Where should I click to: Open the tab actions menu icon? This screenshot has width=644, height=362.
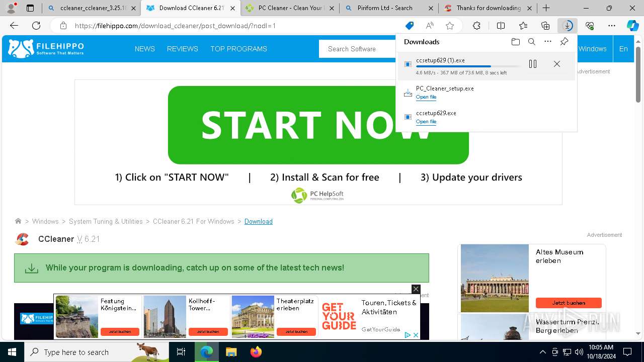pos(30,8)
